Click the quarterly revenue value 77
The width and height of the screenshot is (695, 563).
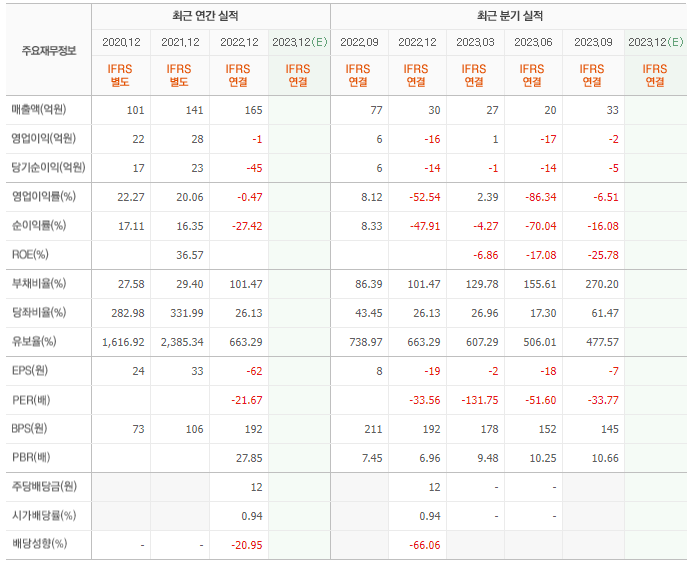coord(376,110)
